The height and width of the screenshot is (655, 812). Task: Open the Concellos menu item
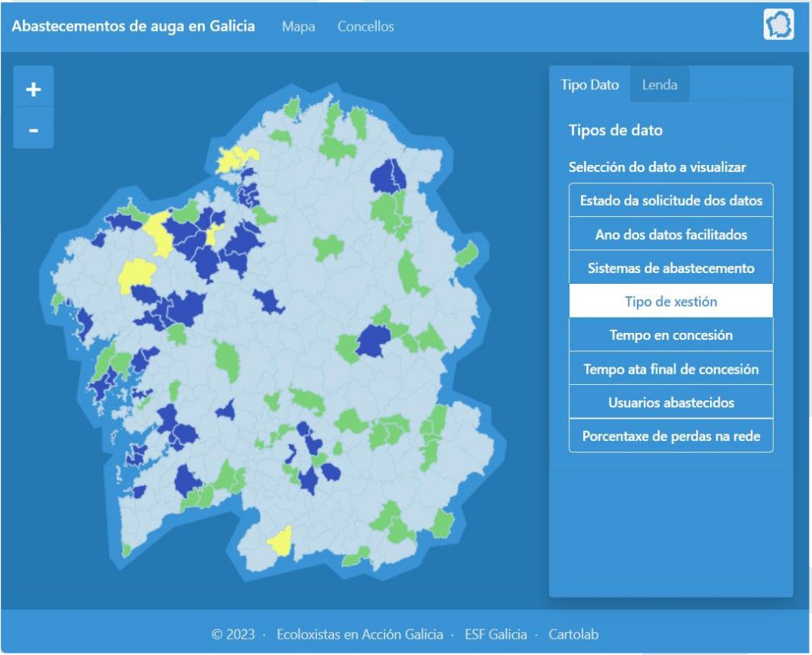pyautogui.click(x=365, y=27)
